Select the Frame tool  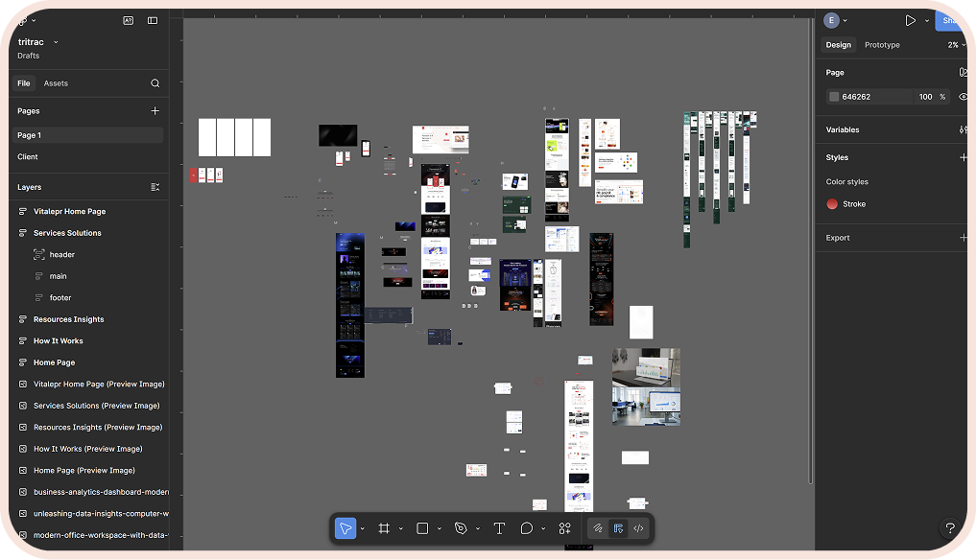(x=383, y=528)
